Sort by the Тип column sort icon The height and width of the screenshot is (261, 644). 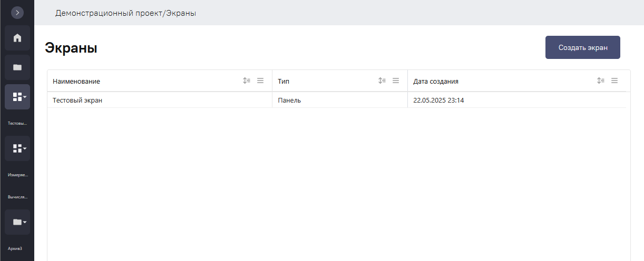[383, 81]
